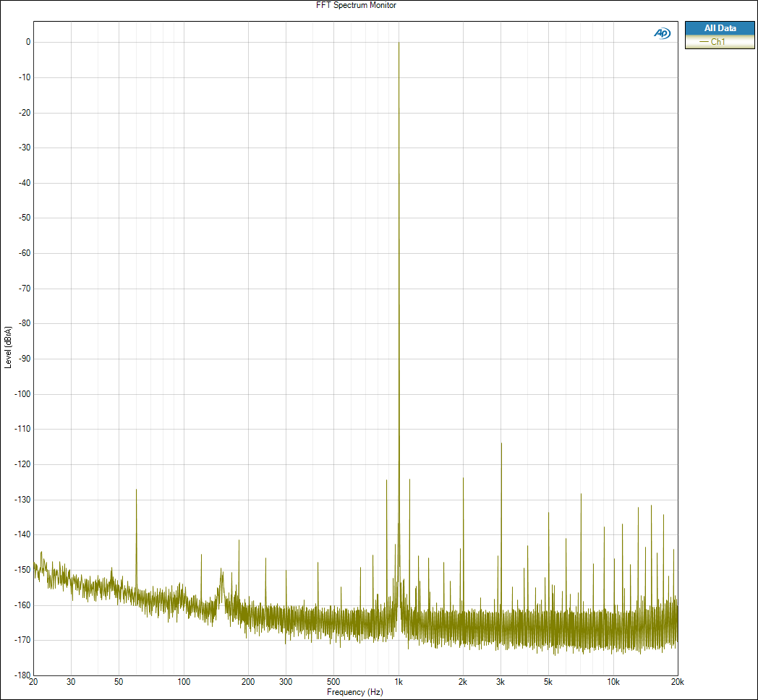Click the 500 frequency axis tick label
The image size is (758, 700).
(333, 682)
